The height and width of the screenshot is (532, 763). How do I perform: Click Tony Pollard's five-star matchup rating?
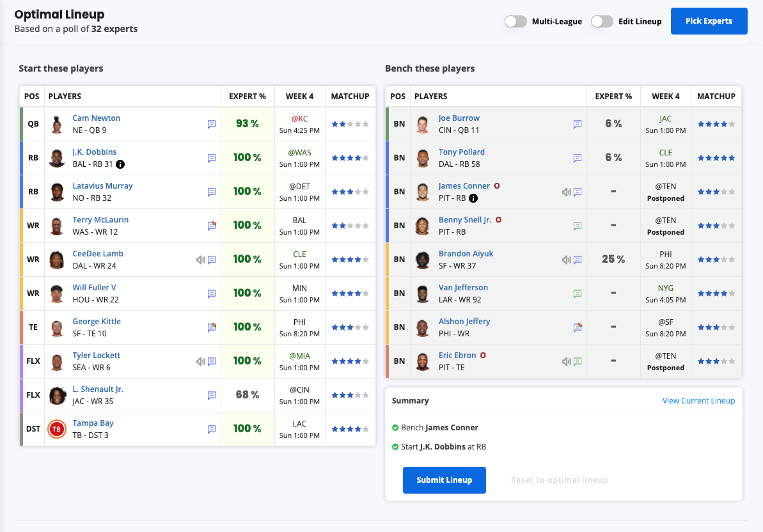[x=716, y=158]
